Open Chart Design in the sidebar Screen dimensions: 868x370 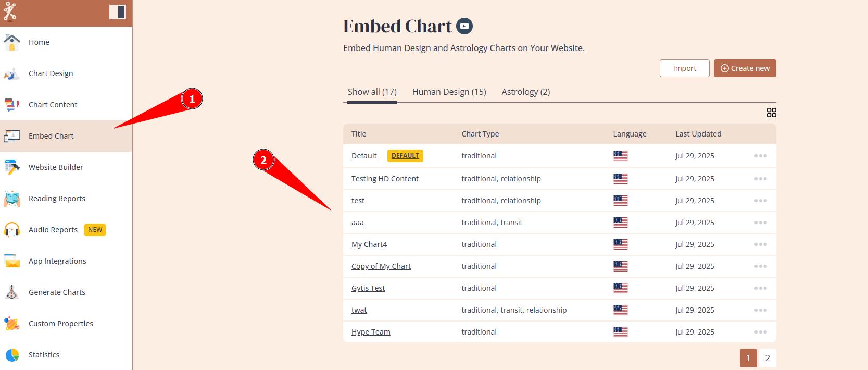51,73
